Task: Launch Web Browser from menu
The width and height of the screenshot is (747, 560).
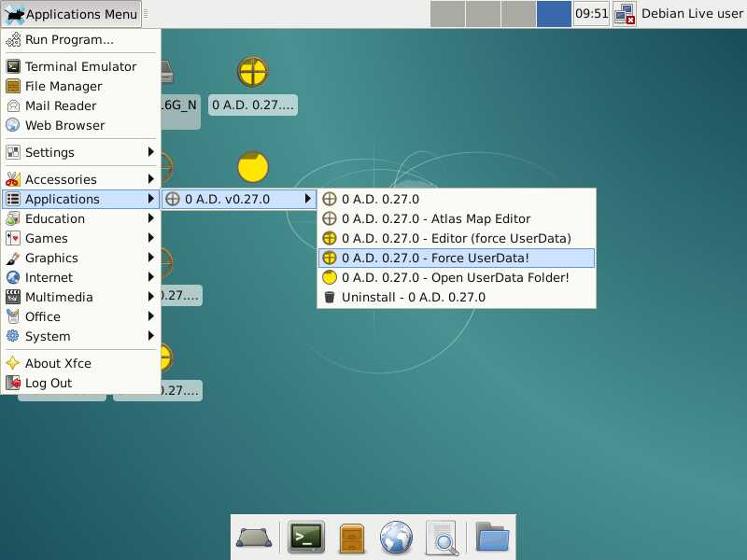Action: [x=80, y=125]
